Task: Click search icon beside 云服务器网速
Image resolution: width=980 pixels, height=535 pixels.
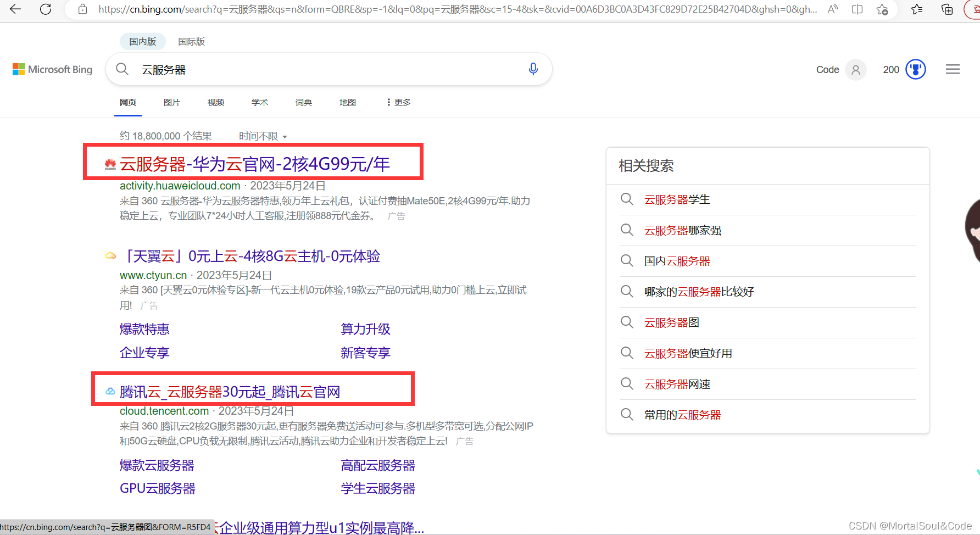Action: click(627, 383)
